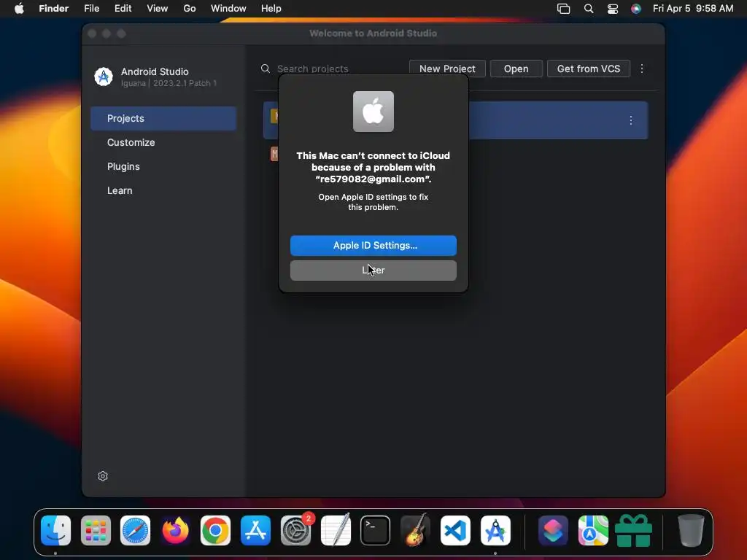This screenshot has width=747, height=560.
Task: Open Finder from the Dock
Action: [55, 531]
